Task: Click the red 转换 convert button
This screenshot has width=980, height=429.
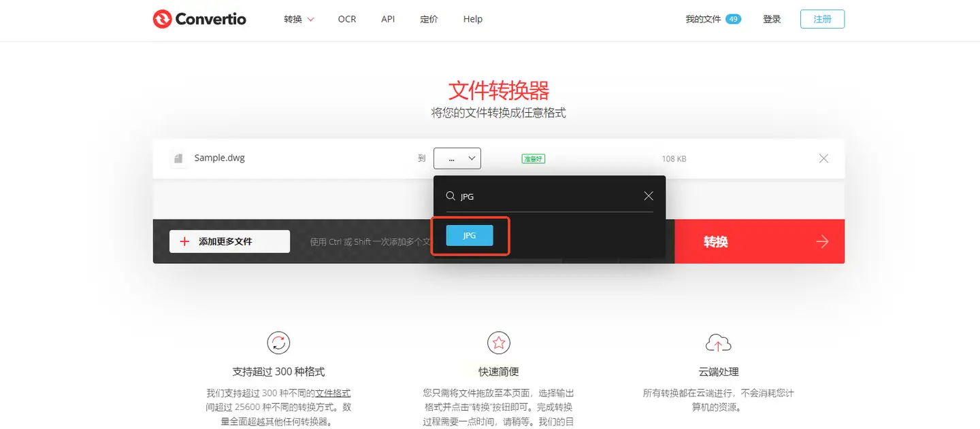Action: pos(759,241)
